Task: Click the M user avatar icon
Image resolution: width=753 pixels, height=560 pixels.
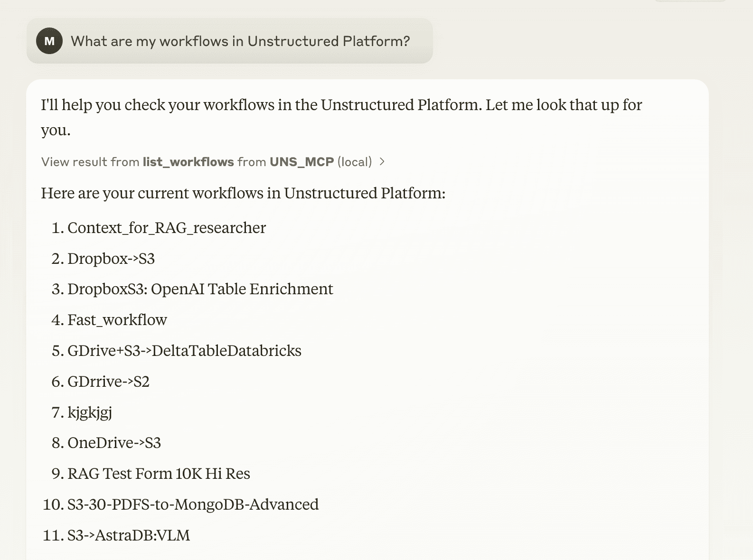Action: (x=49, y=41)
